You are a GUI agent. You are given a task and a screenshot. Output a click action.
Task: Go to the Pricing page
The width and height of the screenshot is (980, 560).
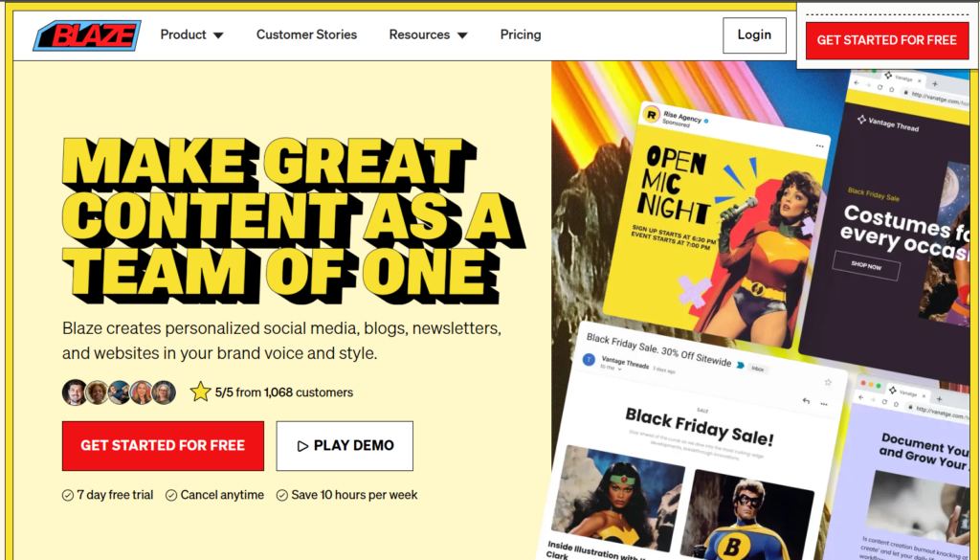point(521,35)
